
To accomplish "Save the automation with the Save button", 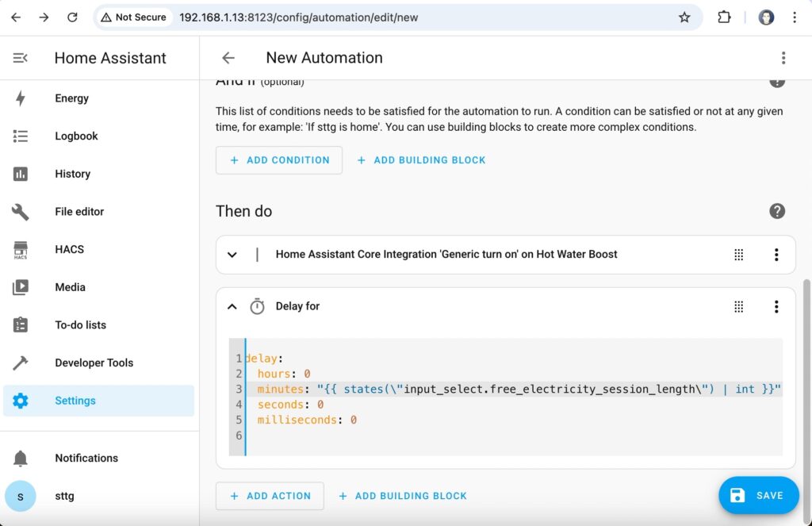I will tap(759, 495).
